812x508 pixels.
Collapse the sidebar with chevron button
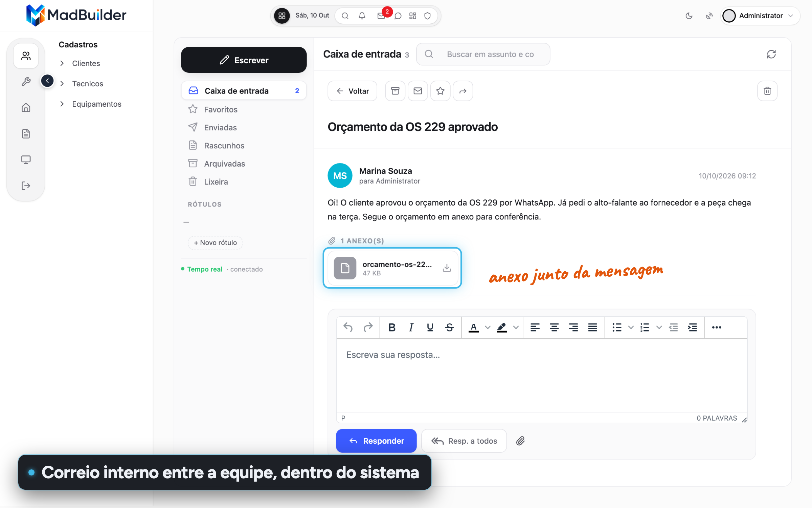(47, 81)
